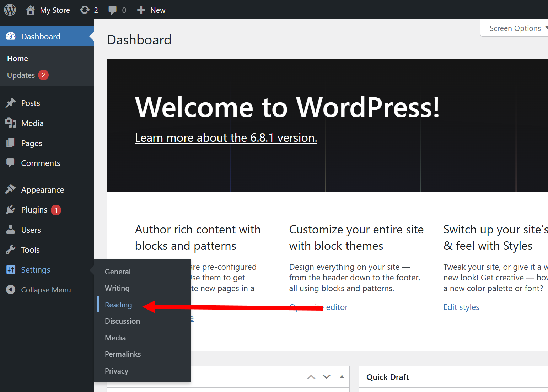548x392 pixels.
Task: Open My Store home icon
Action: pos(31,10)
